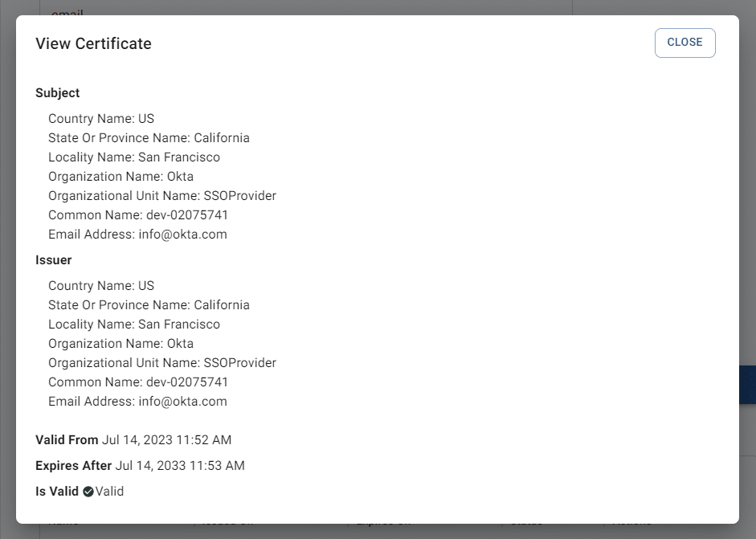
Task: Click the blue button at the right edge
Action: (x=748, y=384)
